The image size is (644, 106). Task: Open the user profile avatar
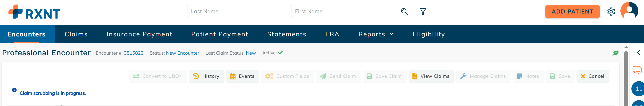(629, 11)
